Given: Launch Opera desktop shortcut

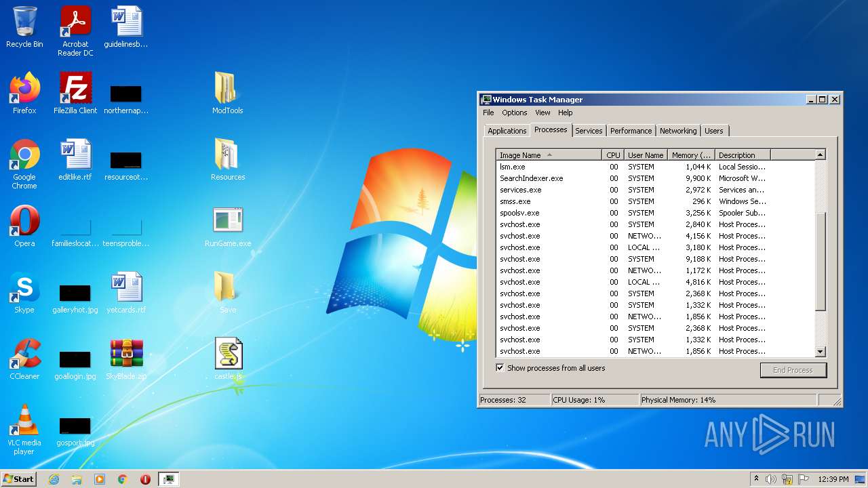Looking at the screenshot, I should coord(24,226).
